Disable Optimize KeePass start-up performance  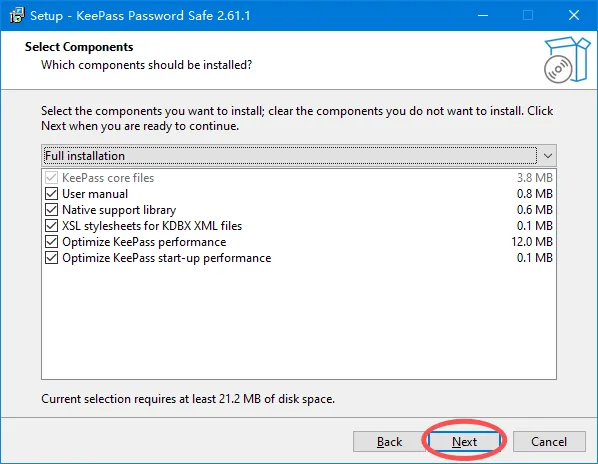51,258
